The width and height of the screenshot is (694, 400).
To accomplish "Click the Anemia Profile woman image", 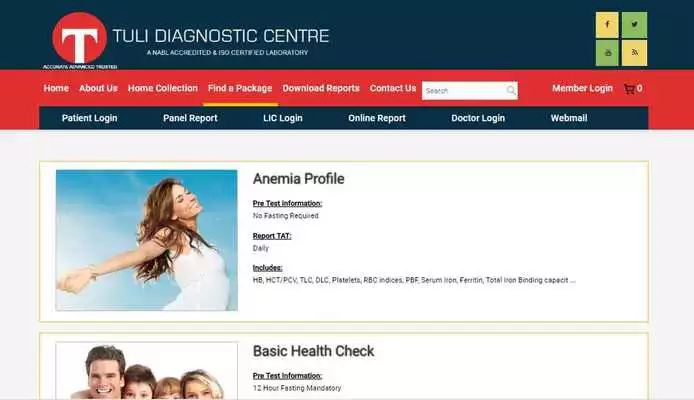I will 147,240.
